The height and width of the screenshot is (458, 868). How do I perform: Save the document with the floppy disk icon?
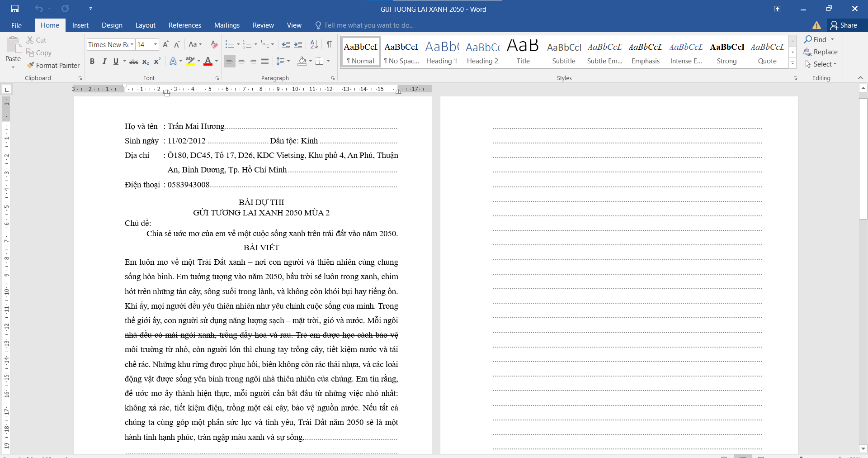(15, 9)
